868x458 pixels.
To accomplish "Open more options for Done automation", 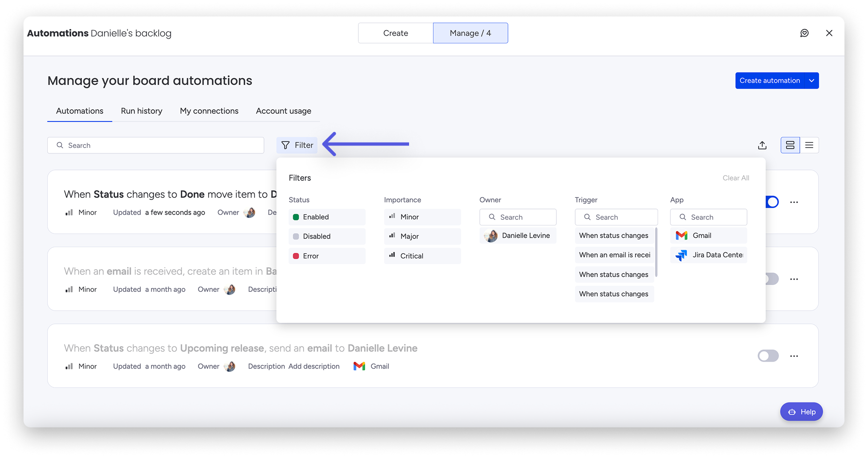I will pyautogui.click(x=794, y=202).
